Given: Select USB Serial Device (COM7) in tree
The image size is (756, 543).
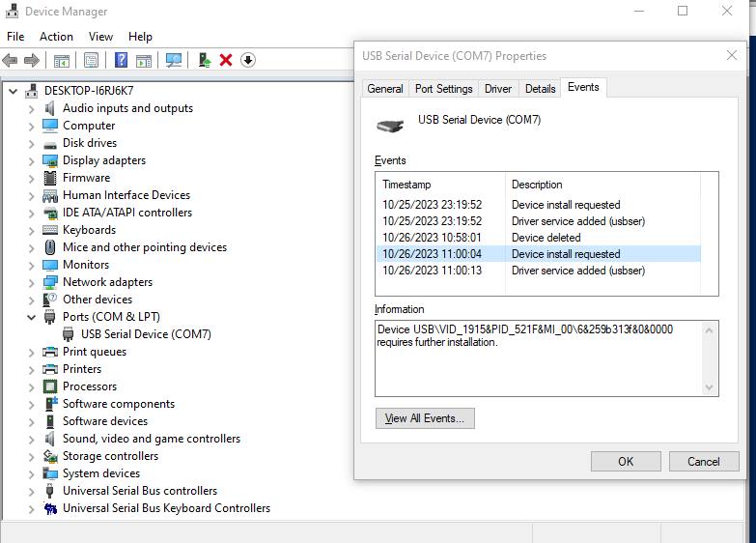Looking at the screenshot, I should [146, 334].
